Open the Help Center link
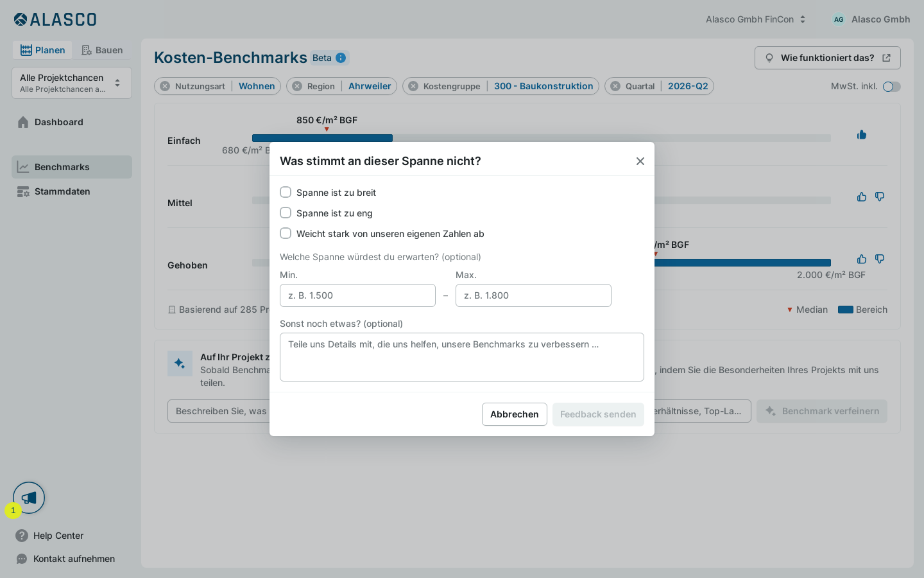The image size is (924, 578). pos(58,536)
